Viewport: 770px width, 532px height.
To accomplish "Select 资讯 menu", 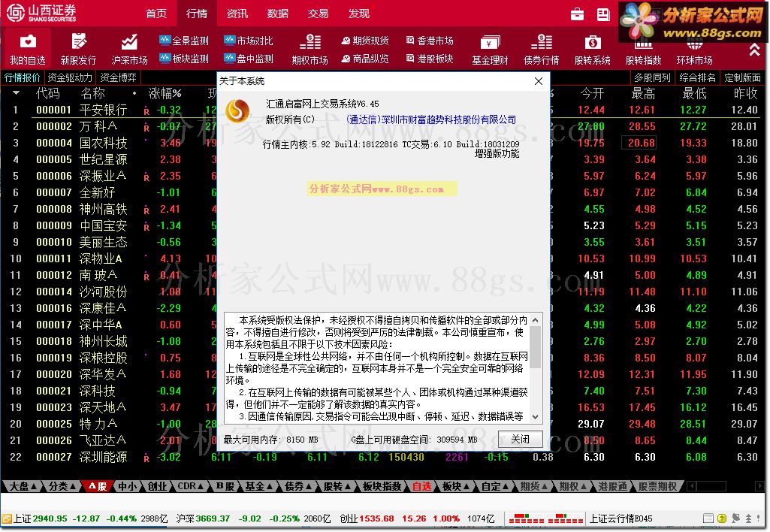I will tap(237, 14).
